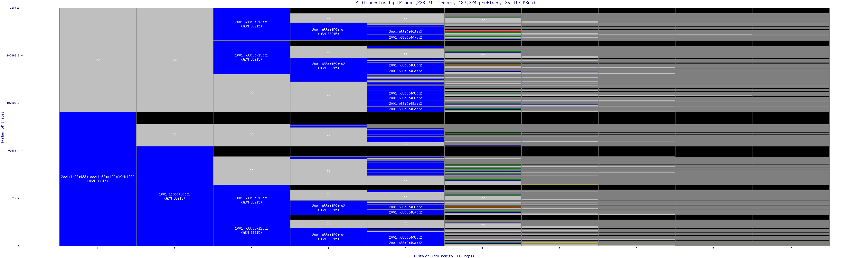Click the 'Distance from monitor (IP hops)' label

coord(444,256)
